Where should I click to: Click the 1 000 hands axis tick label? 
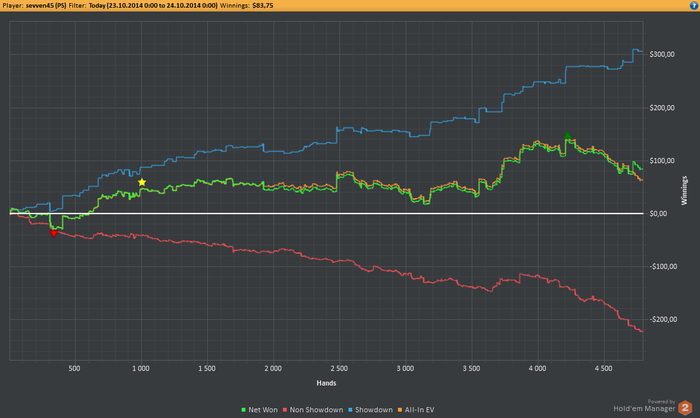[x=141, y=368]
